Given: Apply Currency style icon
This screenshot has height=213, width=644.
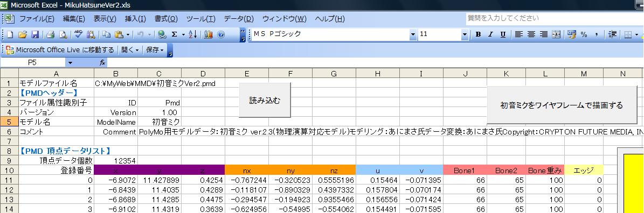Looking at the screenshot, I should [x=572, y=35].
